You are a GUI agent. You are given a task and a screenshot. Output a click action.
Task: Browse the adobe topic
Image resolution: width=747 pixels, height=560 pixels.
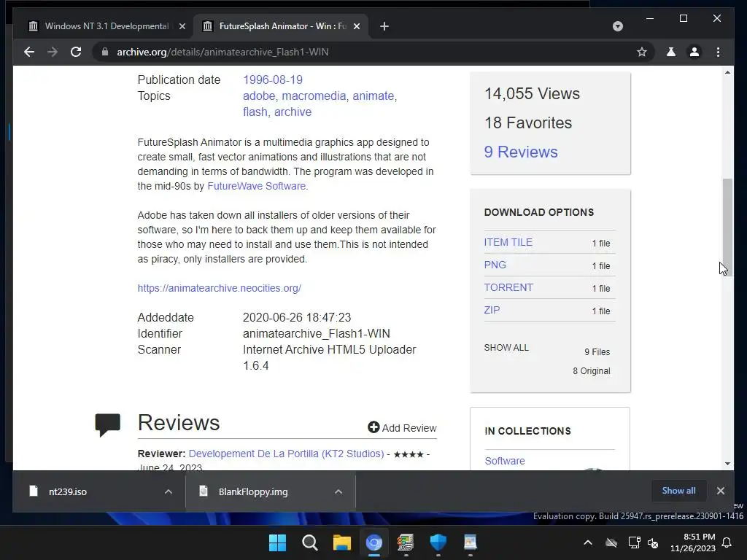pos(259,96)
